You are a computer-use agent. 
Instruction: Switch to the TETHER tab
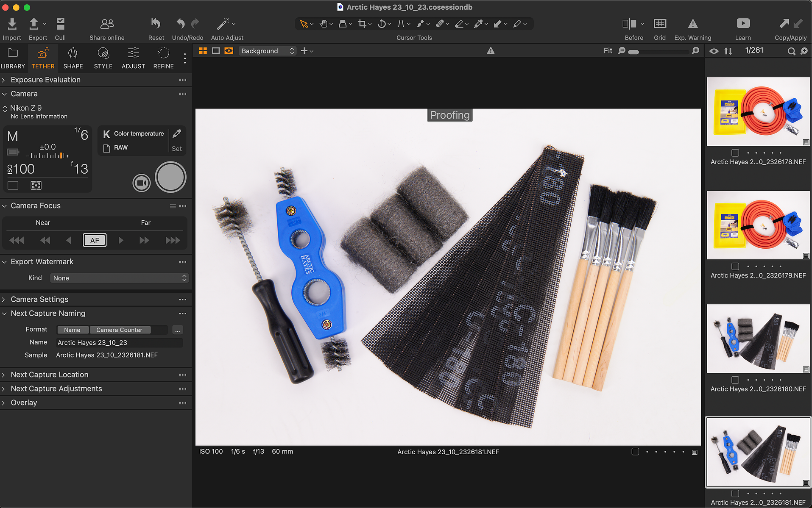click(x=43, y=58)
